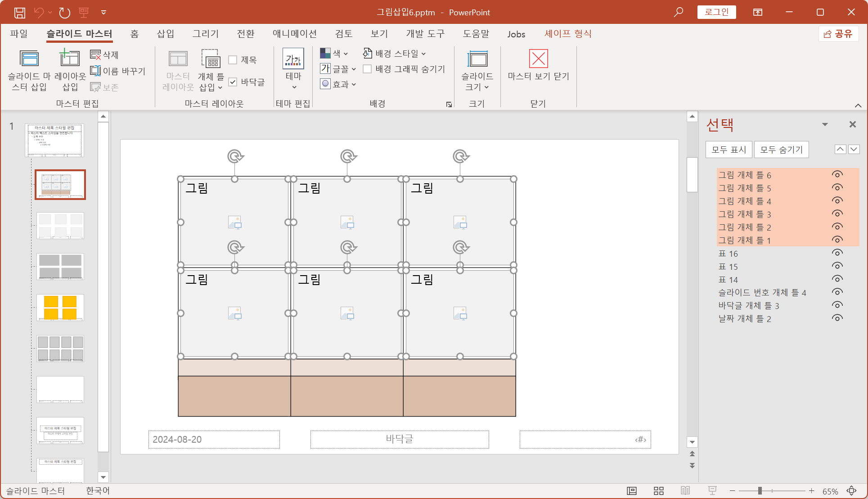The height and width of the screenshot is (499, 868).
Task: Click Rename layout icon
Action: click(x=95, y=71)
